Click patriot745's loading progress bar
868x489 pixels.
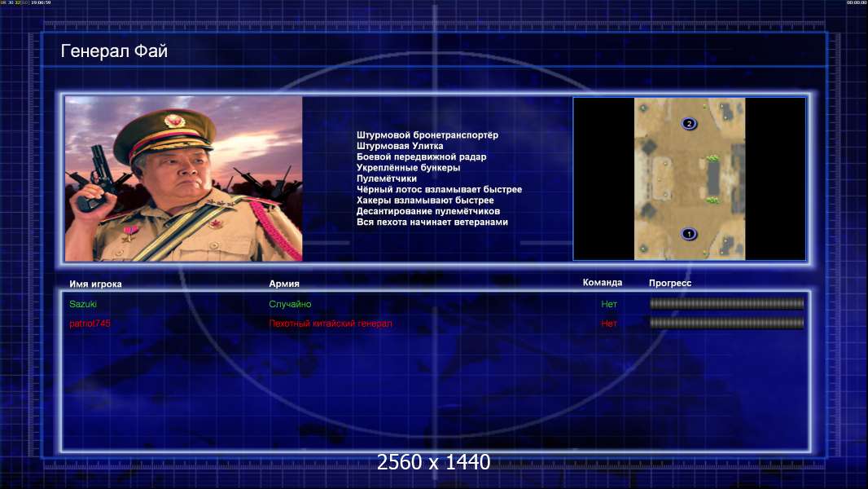point(727,323)
